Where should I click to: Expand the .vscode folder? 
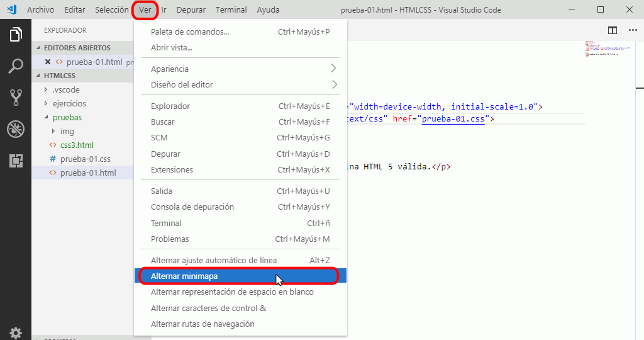(x=45, y=89)
